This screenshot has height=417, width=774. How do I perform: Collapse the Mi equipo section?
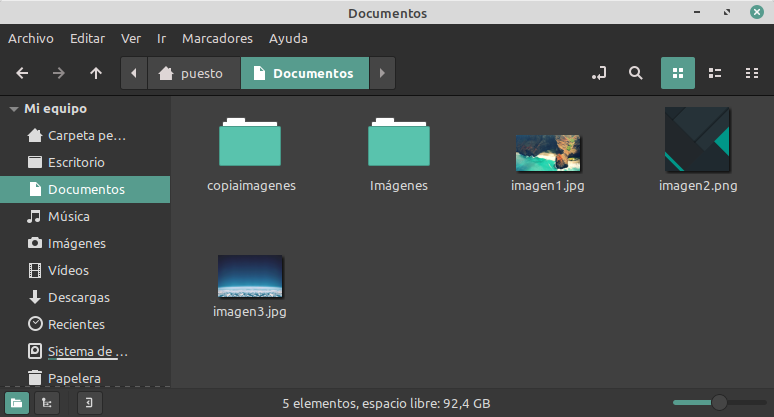13,108
